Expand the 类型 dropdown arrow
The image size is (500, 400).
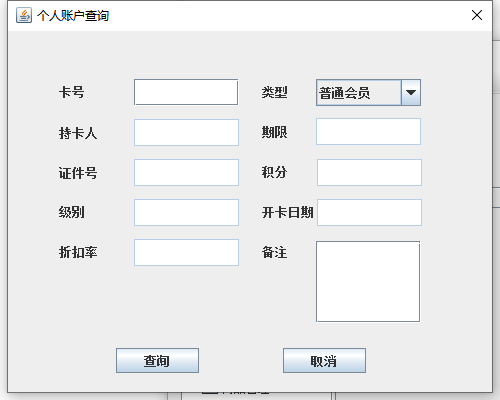point(411,93)
